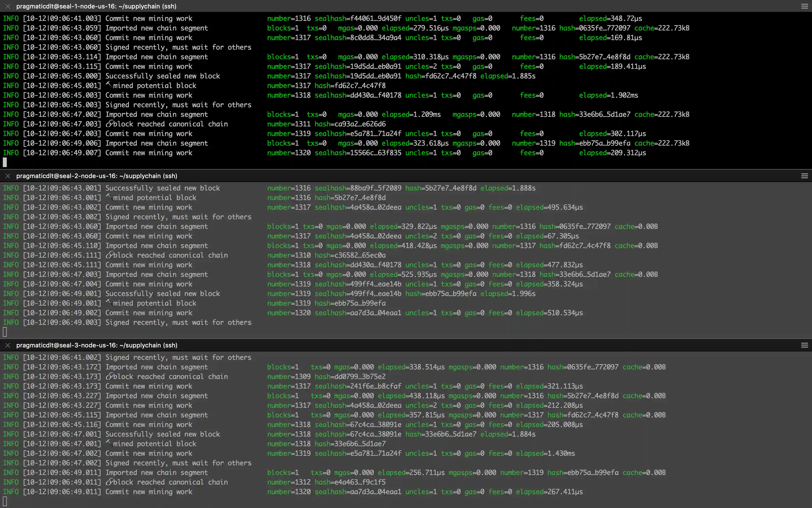Click hammer icon on seal-2 mined block 1319 line
The height and width of the screenshot is (508, 812).
109,303
